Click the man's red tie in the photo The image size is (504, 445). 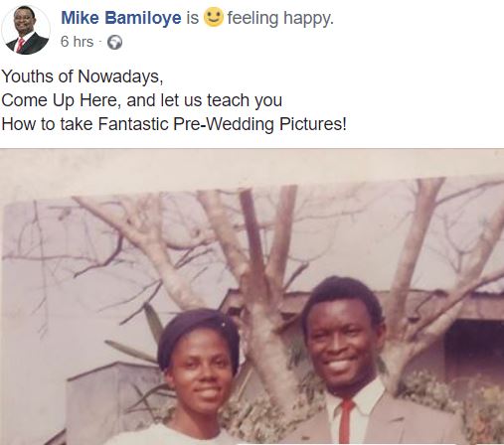pyautogui.click(x=345, y=421)
